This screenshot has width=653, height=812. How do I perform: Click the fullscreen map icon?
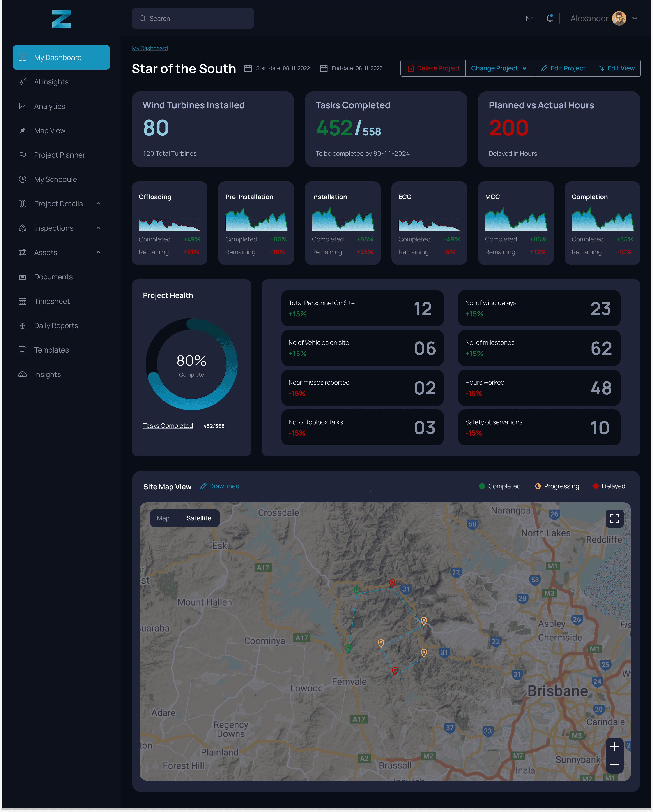(614, 519)
